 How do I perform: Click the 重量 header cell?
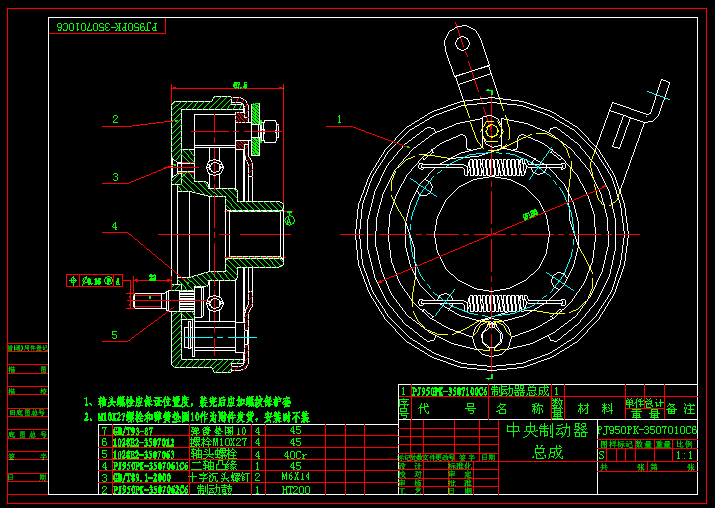pos(644,414)
